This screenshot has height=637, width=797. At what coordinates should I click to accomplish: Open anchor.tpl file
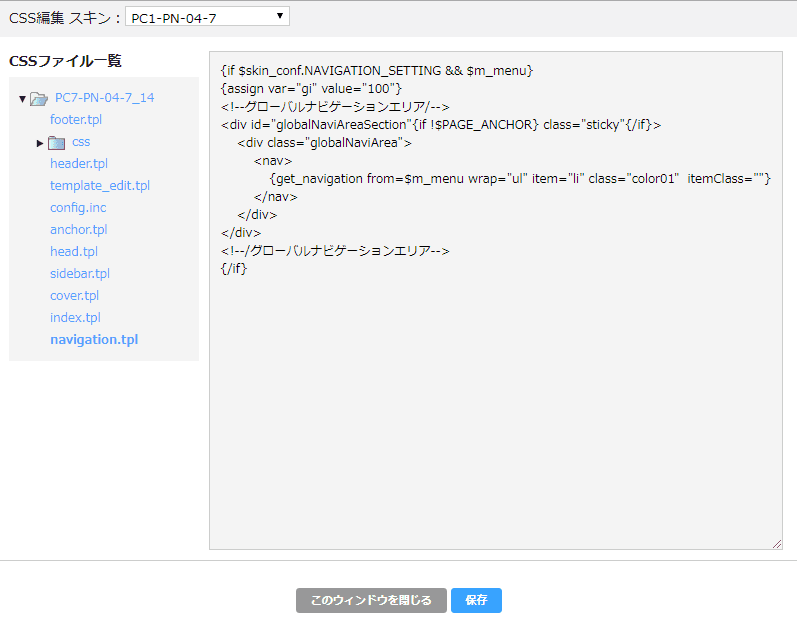point(78,230)
